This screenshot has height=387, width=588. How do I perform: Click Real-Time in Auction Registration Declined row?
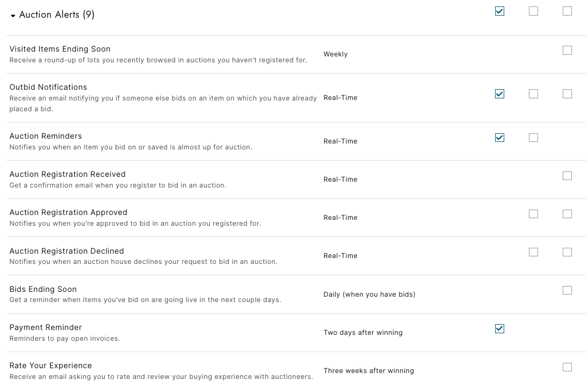coord(340,256)
